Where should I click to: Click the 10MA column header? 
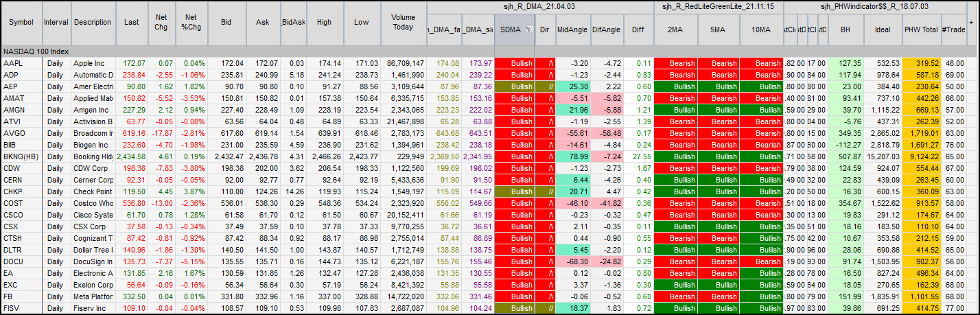coord(762,30)
